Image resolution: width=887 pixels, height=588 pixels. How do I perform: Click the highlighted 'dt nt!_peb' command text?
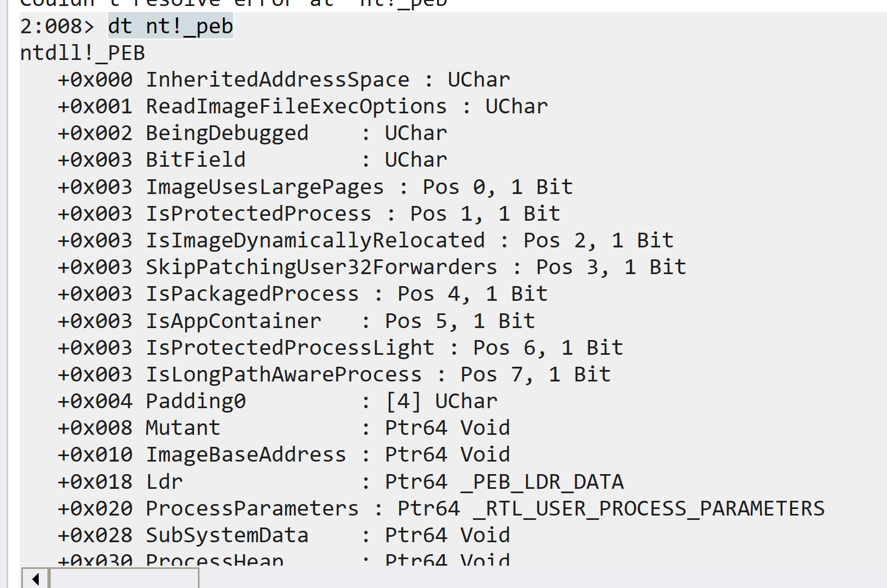pos(171,26)
